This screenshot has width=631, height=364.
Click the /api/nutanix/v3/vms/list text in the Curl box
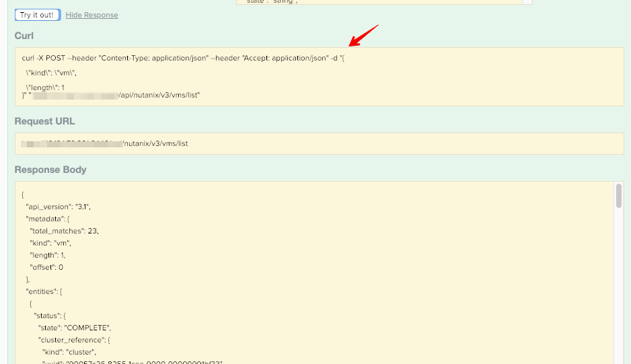click(x=159, y=95)
